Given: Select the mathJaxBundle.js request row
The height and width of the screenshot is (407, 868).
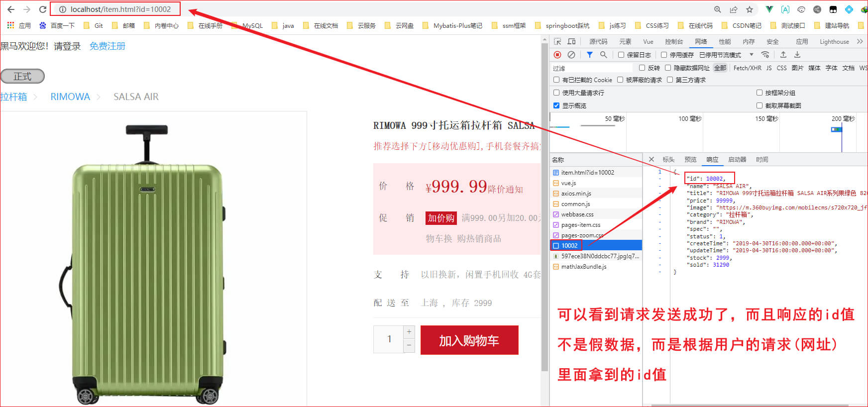Looking at the screenshot, I should [x=596, y=267].
